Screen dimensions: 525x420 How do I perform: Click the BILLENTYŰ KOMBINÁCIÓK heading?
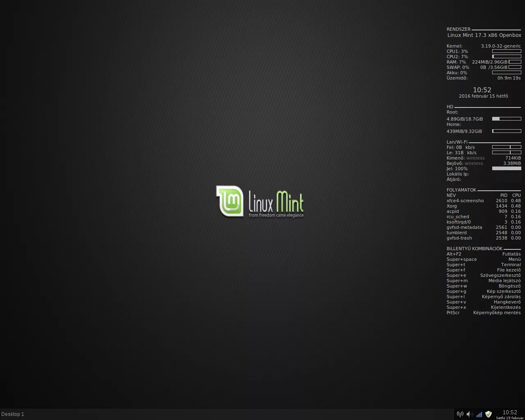475,249
